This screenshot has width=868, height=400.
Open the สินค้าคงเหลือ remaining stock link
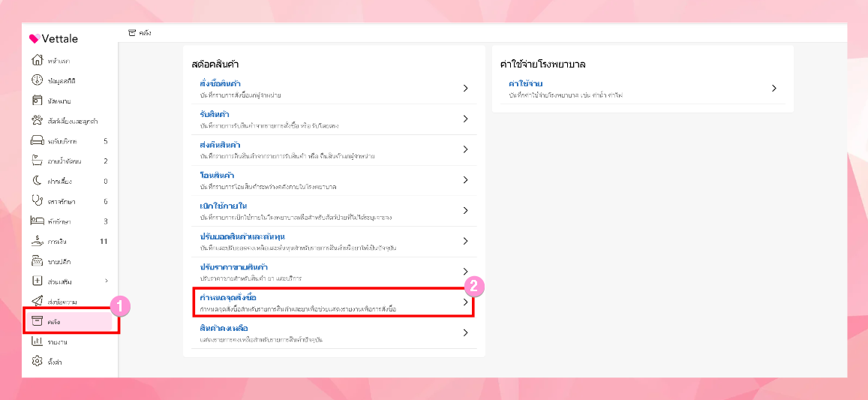(x=224, y=329)
